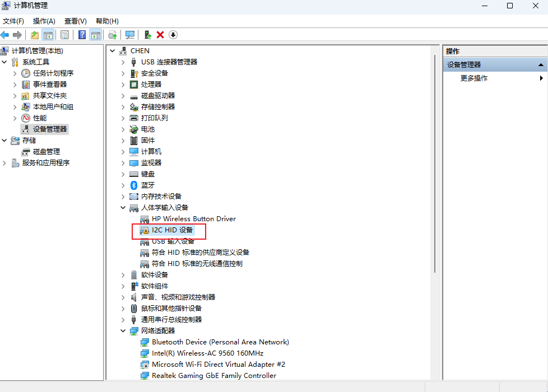Expand USB 连接器管理器 category
The image size is (548, 392).
click(123, 62)
